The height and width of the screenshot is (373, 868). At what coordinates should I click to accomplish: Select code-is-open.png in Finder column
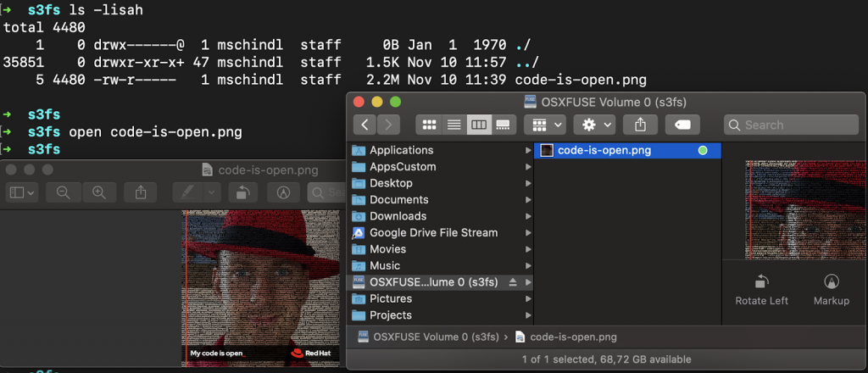628,151
